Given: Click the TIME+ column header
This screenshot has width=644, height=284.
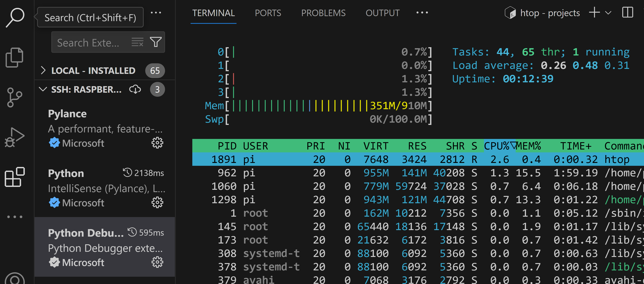Looking at the screenshot, I should point(576,146).
